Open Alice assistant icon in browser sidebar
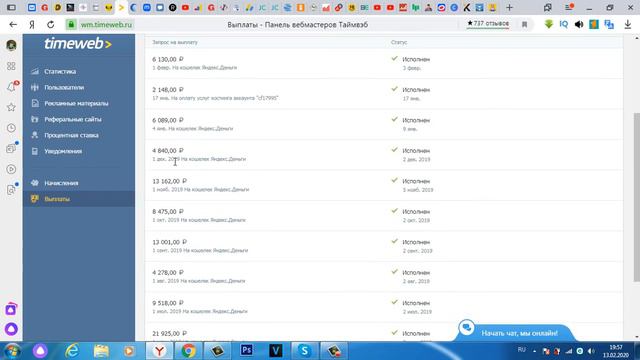The width and height of the screenshot is (640, 360). click(x=11, y=329)
